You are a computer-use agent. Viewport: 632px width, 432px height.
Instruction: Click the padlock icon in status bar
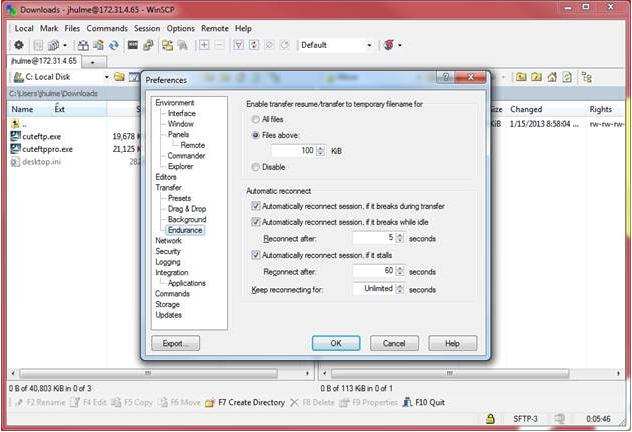[x=490, y=420]
